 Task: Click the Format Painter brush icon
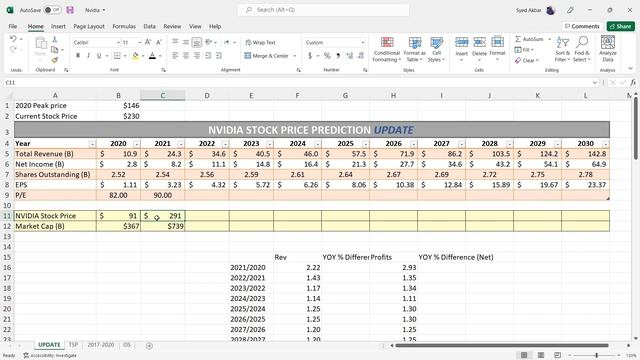(x=55, y=60)
